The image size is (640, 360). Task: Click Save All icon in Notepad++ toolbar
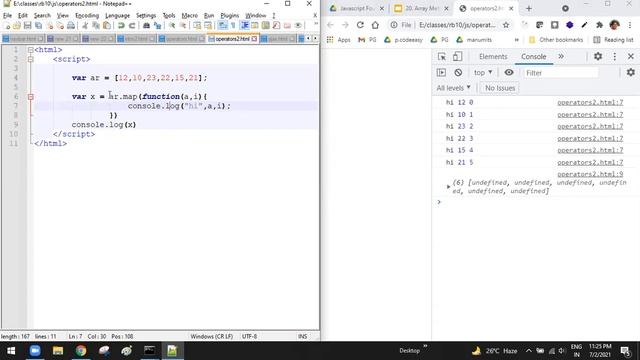point(38,26)
